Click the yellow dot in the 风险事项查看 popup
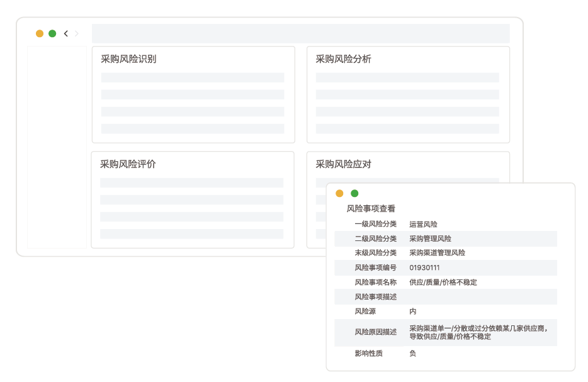 (x=339, y=193)
